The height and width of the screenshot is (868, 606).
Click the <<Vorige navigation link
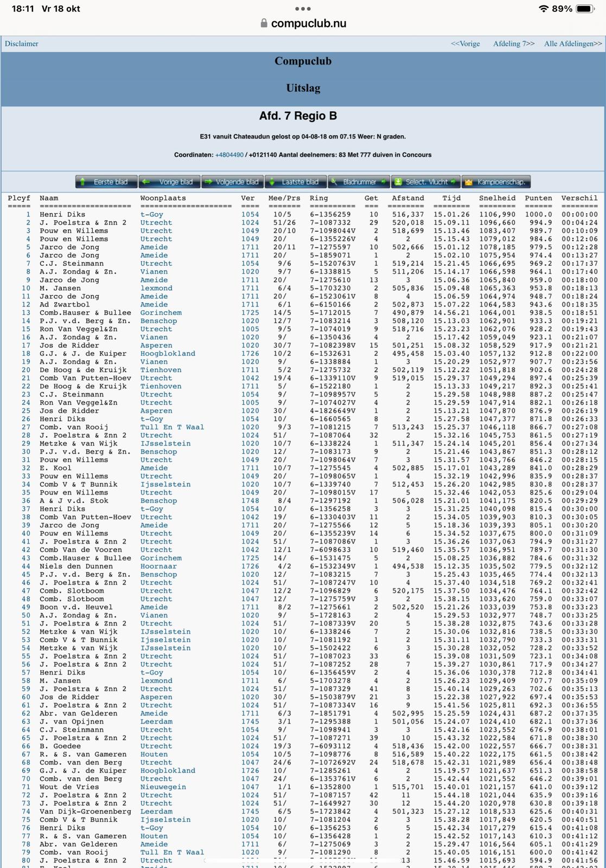pos(465,44)
